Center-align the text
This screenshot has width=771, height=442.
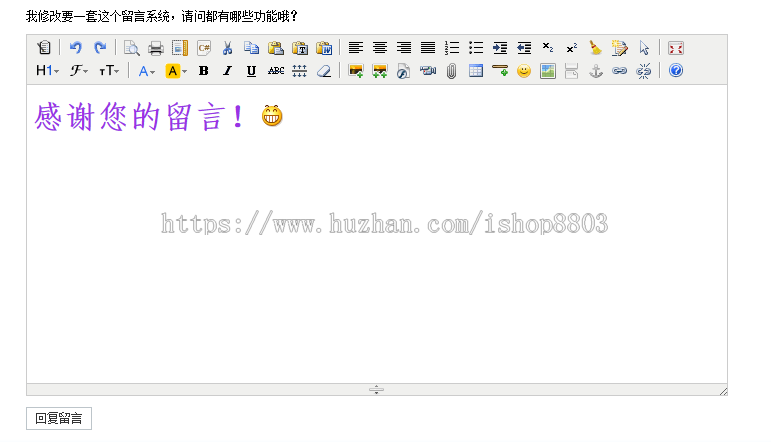click(x=380, y=48)
